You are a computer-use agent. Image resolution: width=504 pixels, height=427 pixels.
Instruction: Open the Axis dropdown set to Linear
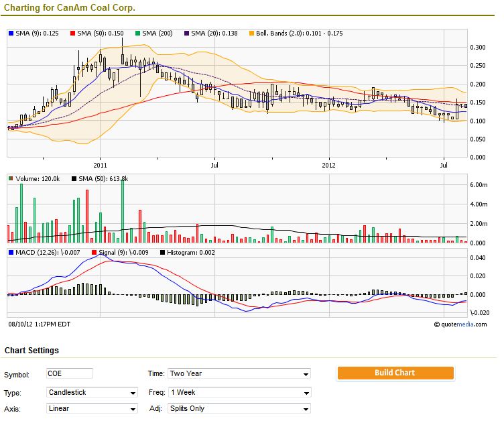(x=92, y=408)
